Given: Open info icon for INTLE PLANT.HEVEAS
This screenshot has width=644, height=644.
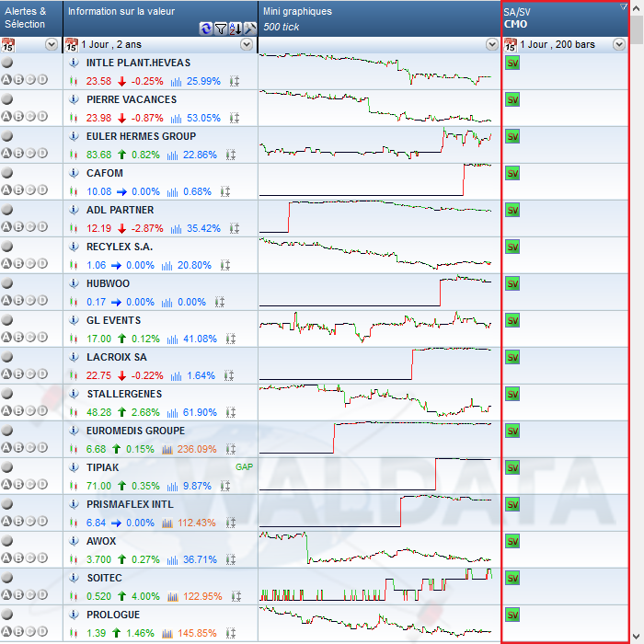Looking at the screenshot, I should click(x=74, y=63).
